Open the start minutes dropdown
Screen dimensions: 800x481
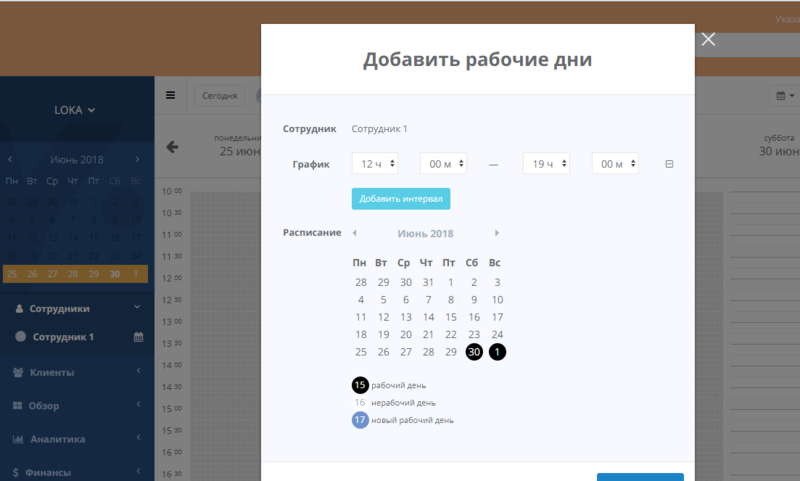(443, 164)
